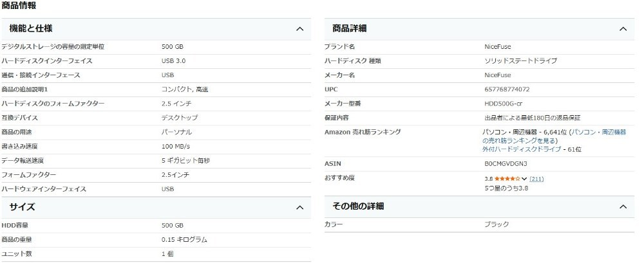The height and width of the screenshot is (265, 644).
Task: Collapse the その他の詳細 section chevron
Action: pos(623,206)
